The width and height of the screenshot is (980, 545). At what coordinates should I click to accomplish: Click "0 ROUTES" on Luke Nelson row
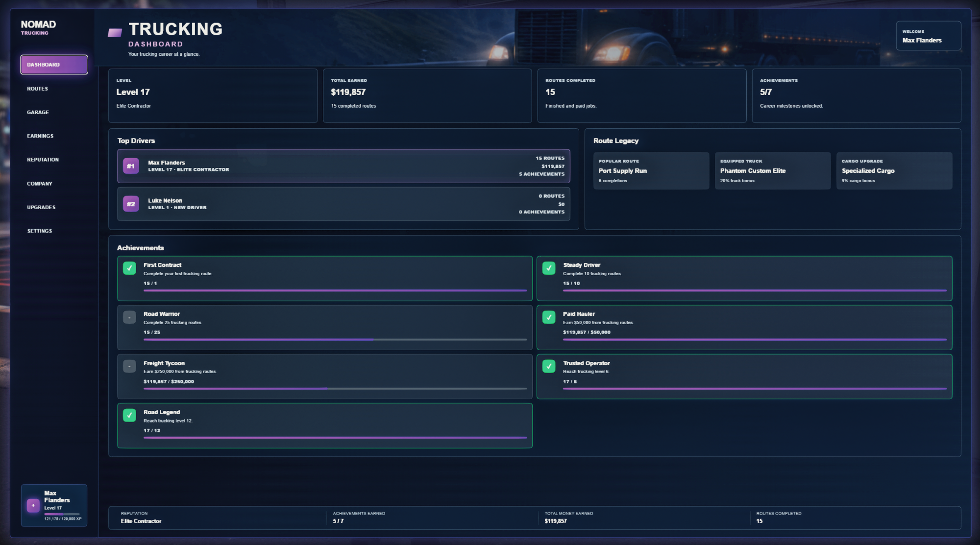pyautogui.click(x=551, y=196)
